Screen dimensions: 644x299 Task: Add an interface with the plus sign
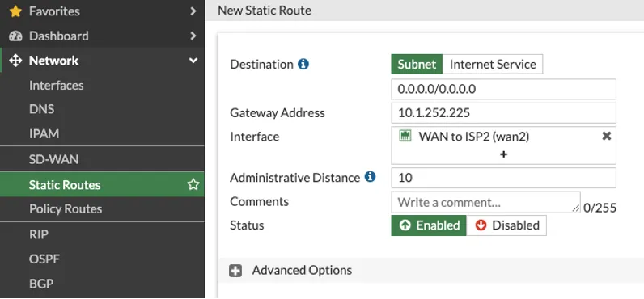(503, 154)
